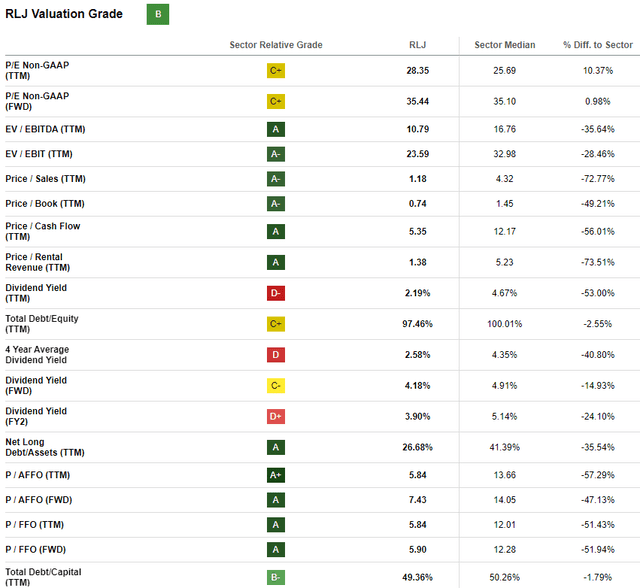
Task: Click RLJ value 4.18% for Dividend Yield (FWD)
Action: pos(418,386)
